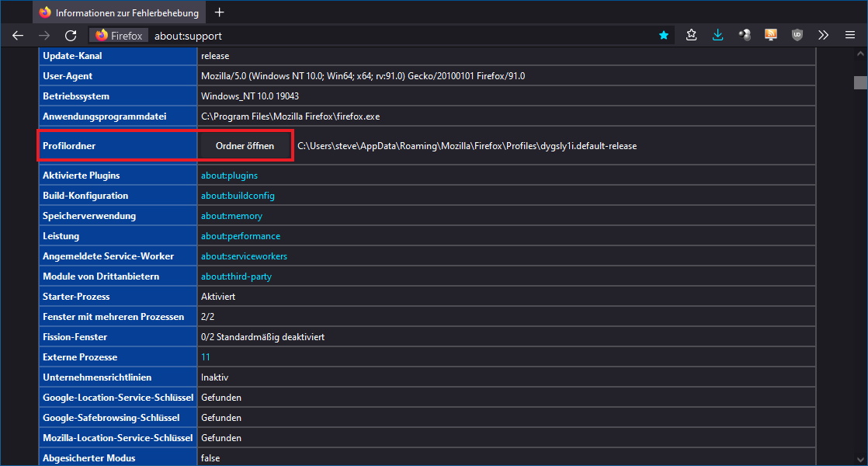Expand the toolbar overflow chevron
The image size is (868, 466).
coord(823,35)
